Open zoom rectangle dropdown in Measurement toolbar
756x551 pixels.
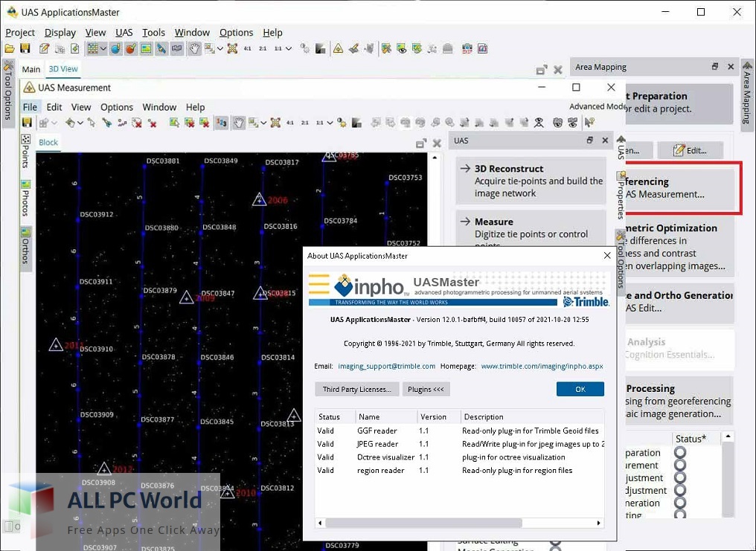tap(263, 123)
